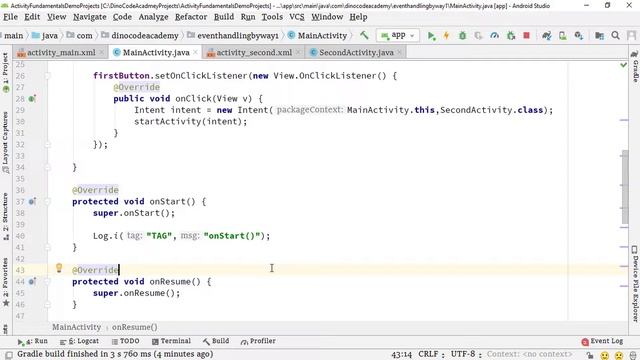Click onResume() in bottom editor breadcrumb
The width and height of the screenshot is (640, 360).
tap(135, 327)
